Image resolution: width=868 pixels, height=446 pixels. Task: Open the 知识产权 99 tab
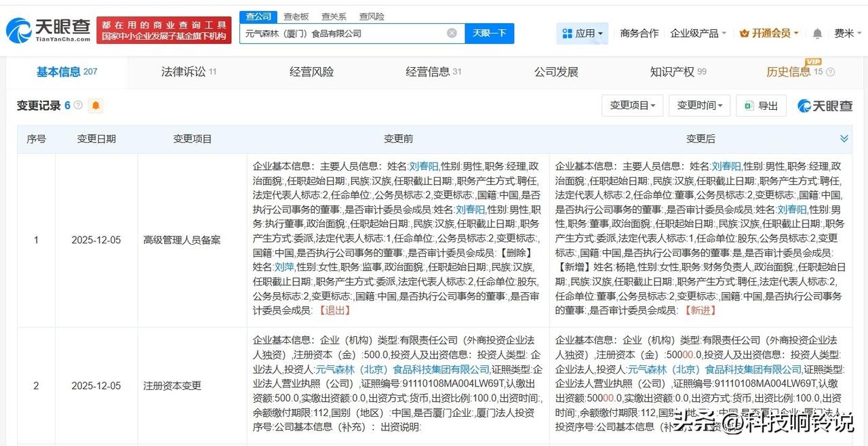(x=678, y=72)
